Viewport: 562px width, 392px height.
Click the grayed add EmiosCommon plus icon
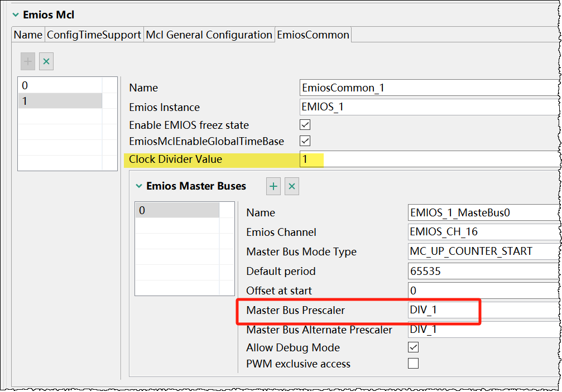(x=28, y=61)
